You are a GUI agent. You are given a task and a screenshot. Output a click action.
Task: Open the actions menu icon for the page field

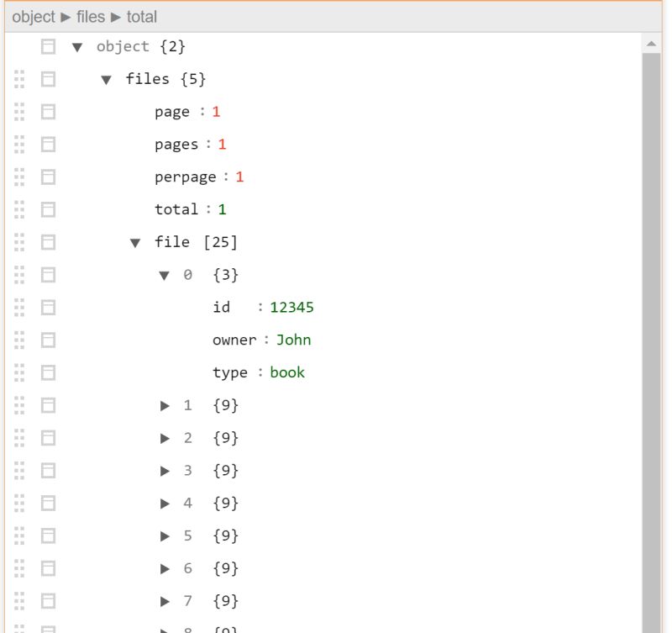click(48, 111)
